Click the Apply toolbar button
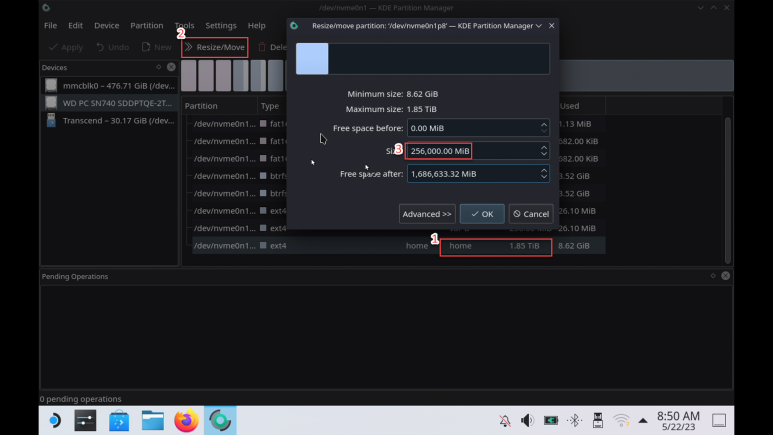 pos(66,47)
